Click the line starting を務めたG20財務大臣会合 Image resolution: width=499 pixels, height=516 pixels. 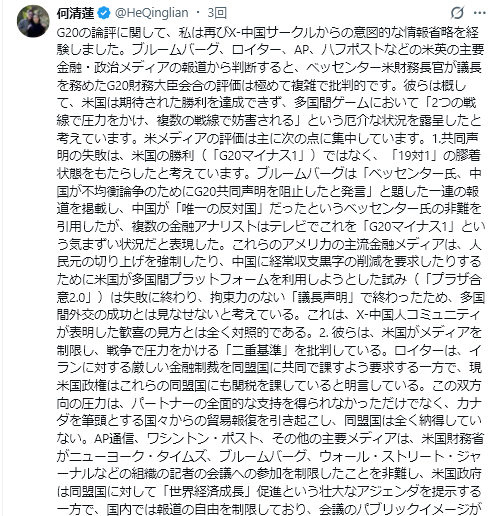(262, 86)
